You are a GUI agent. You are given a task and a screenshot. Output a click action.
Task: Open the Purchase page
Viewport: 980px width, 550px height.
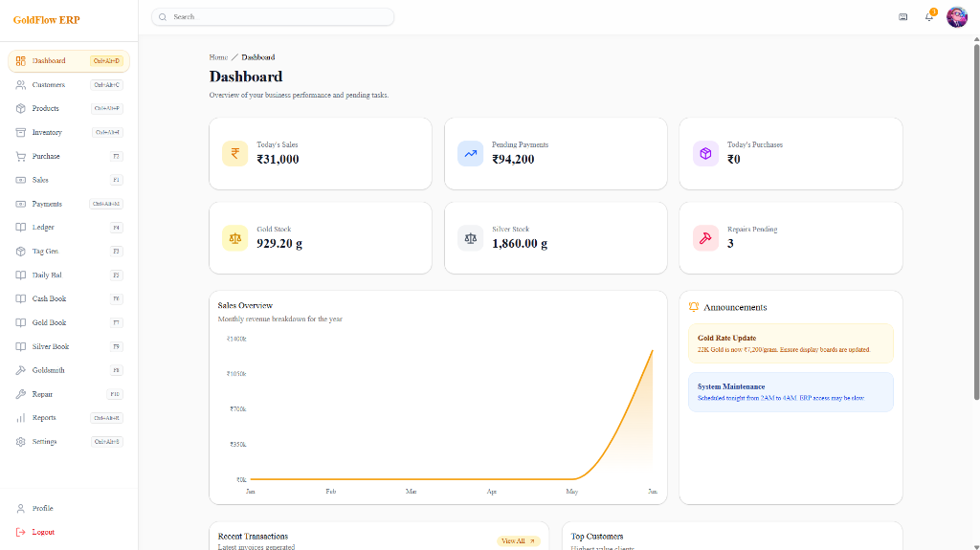[69, 156]
